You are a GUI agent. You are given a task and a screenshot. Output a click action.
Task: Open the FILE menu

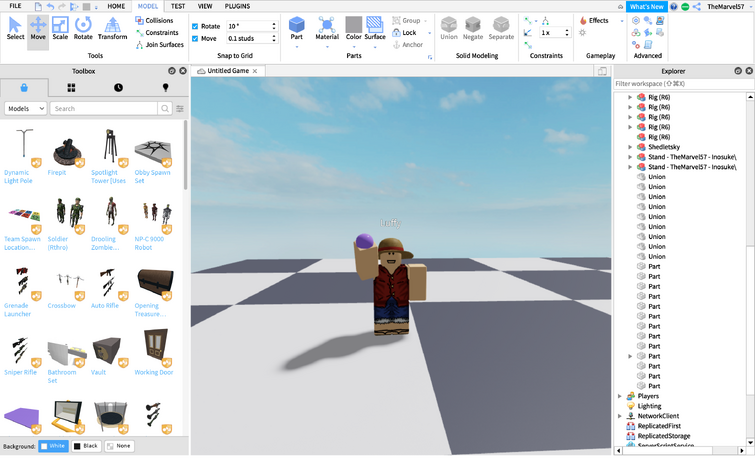[15, 6]
